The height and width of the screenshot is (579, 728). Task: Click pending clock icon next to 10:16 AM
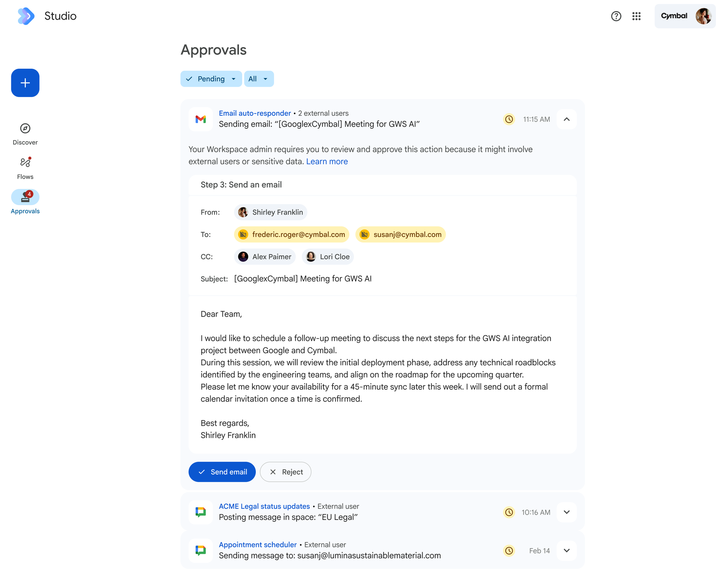click(509, 512)
